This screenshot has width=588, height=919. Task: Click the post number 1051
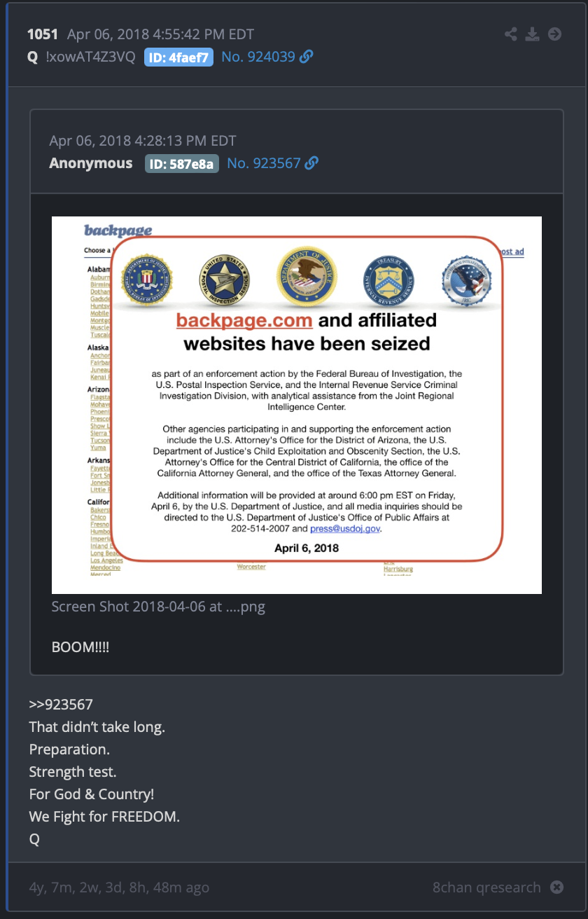43,34
